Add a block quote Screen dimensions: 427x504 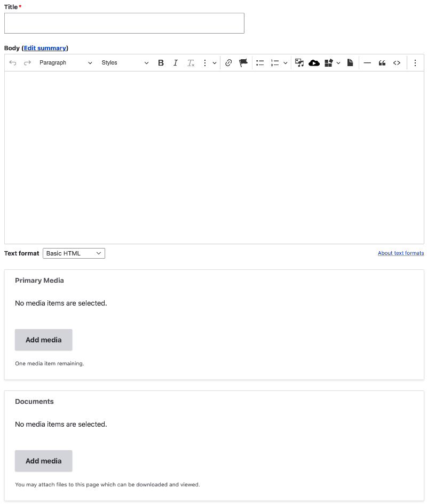coord(382,63)
